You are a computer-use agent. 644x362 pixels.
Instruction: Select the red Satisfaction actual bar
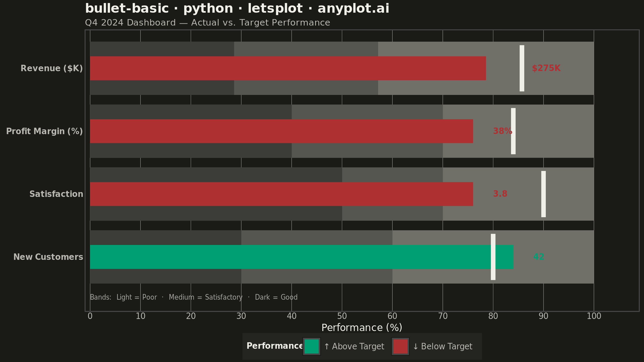pos(282,194)
